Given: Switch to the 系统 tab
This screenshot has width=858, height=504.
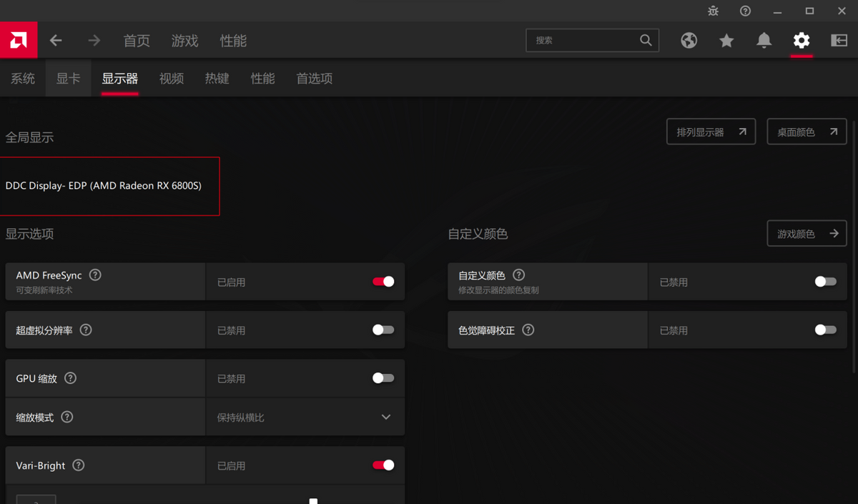Looking at the screenshot, I should pos(23,79).
